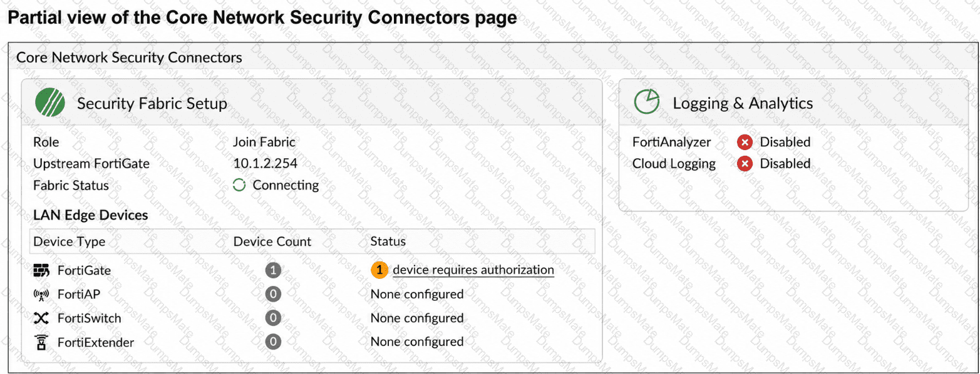
Task: Click the FortiSwitch crossed-arrows icon
Action: [x=41, y=318]
